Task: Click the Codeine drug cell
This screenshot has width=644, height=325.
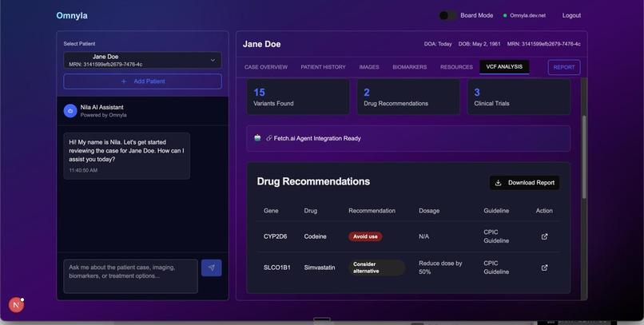Action: [315, 236]
